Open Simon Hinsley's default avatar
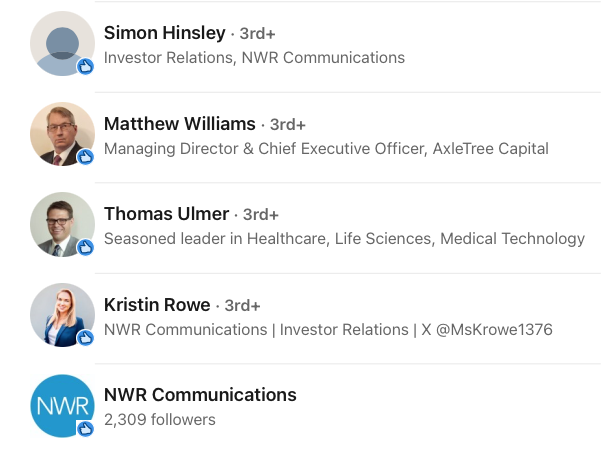614x459 pixels. (x=62, y=43)
